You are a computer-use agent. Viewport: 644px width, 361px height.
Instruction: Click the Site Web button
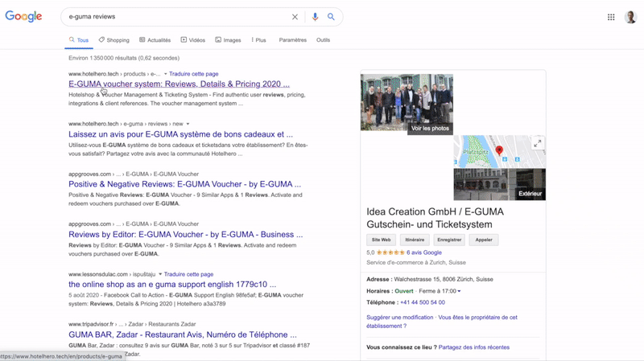pyautogui.click(x=381, y=240)
